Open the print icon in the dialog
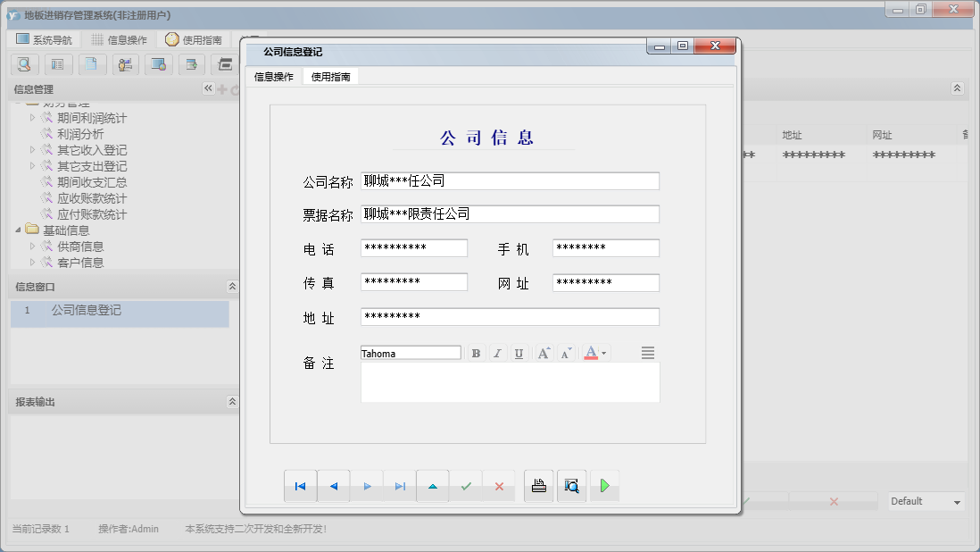 click(x=538, y=485)
